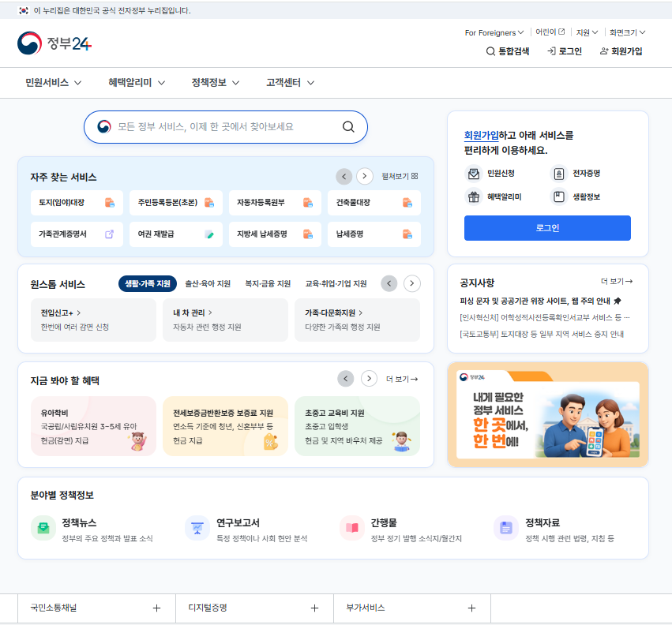Go to previous 자주 찾는 서비스 page
Image resolution: width=672 pixels, height=625 pixels.
(344, 177)
